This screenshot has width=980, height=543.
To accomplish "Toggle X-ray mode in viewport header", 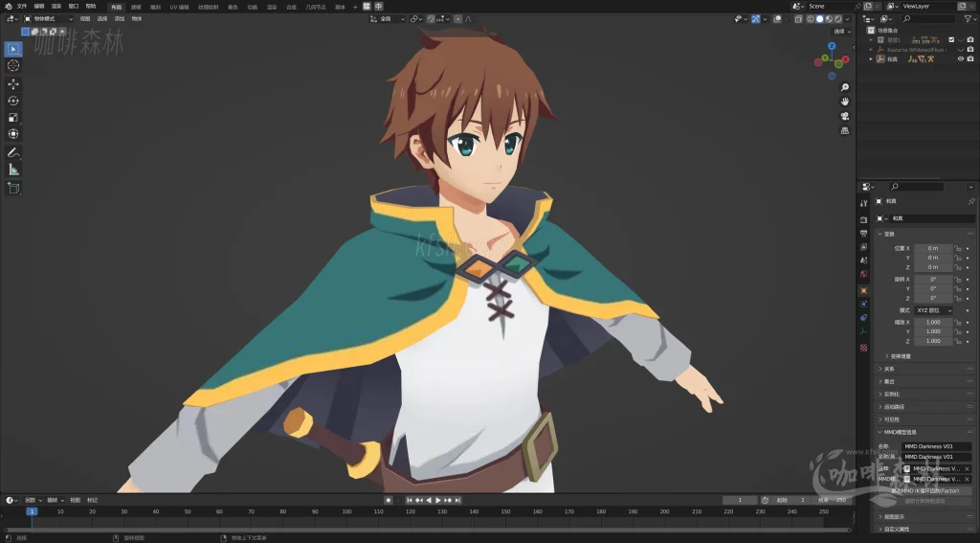I will (x=798, y=19).
